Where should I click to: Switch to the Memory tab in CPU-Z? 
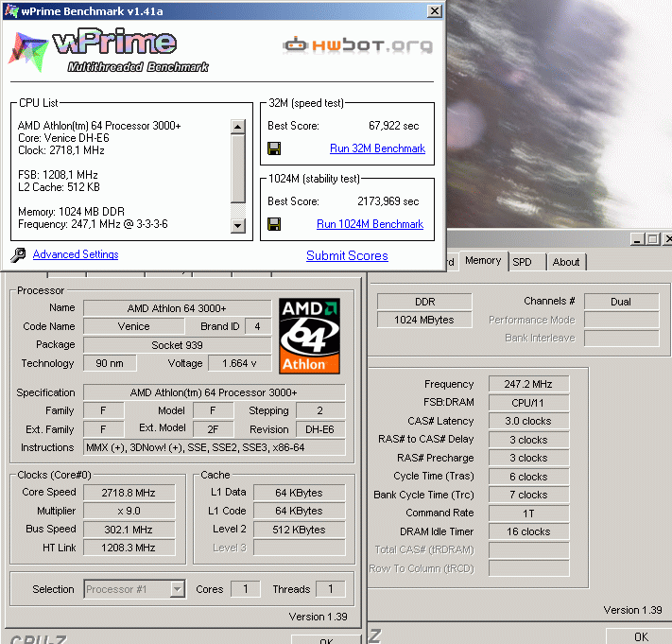point(483,261)
